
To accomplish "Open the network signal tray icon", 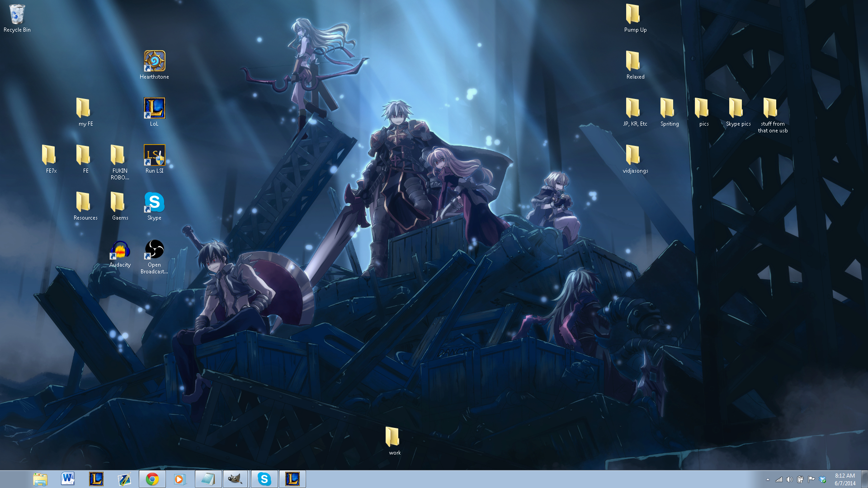I will tap(778, 479).
